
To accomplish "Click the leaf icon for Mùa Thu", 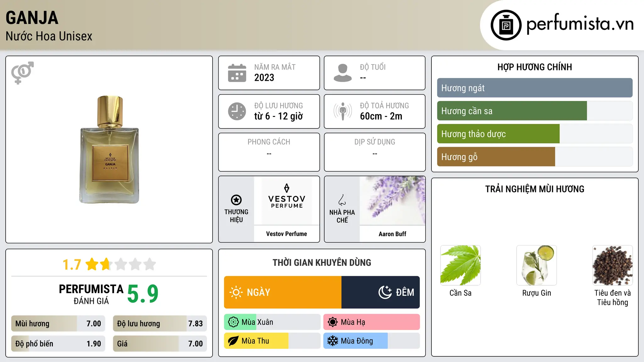I will tap(233, 341).
